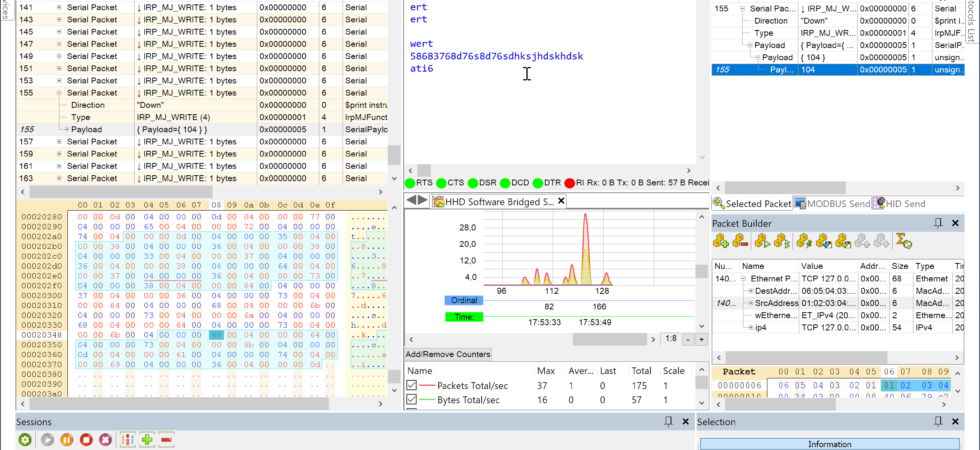Pin the Packet Builder panel

pos(938,223)
